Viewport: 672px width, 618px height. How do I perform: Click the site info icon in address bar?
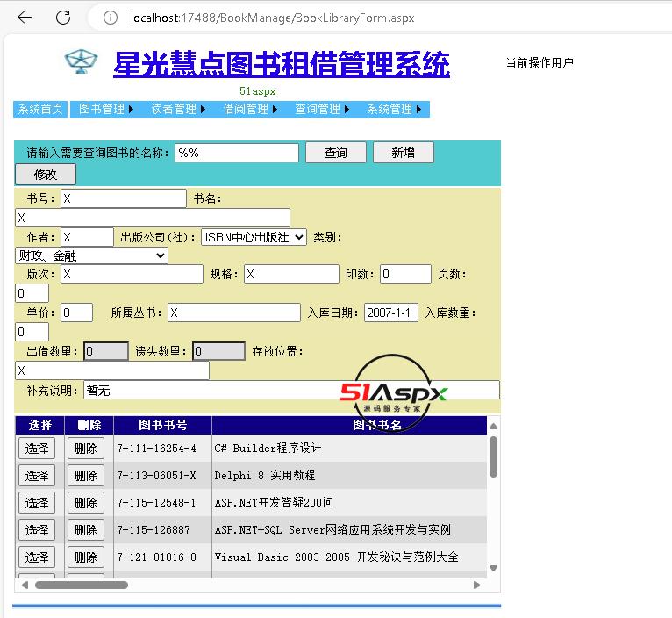pyautogui.click(x=111, y=18)
